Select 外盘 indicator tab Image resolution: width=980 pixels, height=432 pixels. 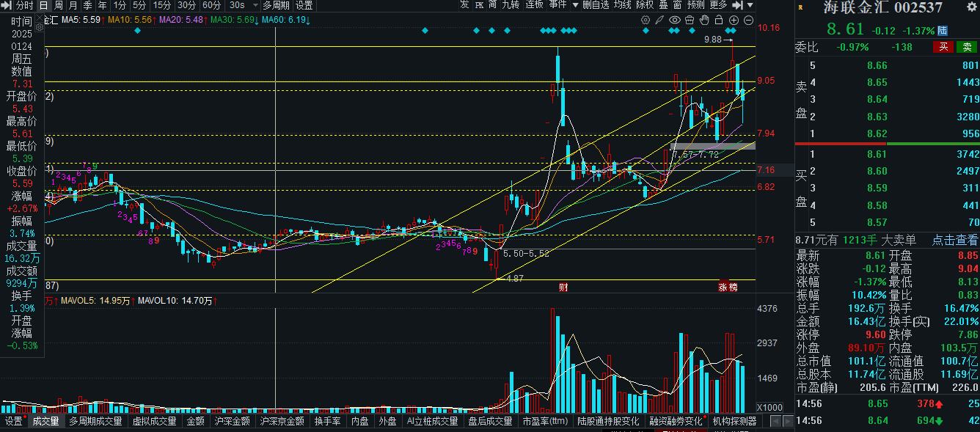(x=387, y=422)
